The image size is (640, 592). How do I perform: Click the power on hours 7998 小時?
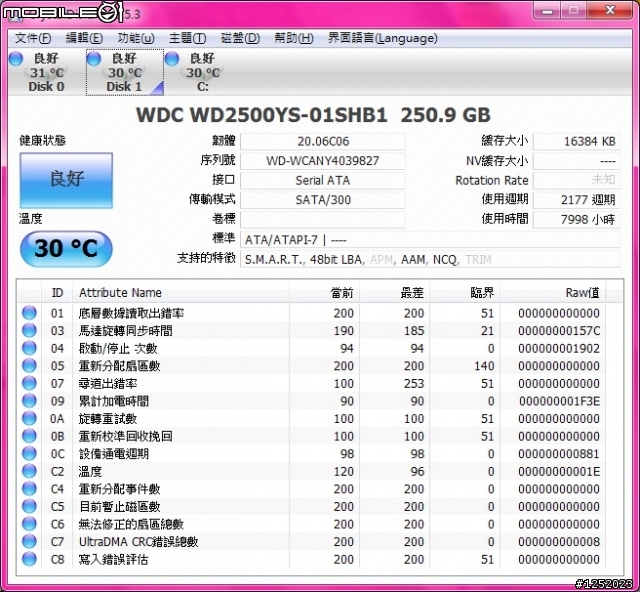pyautogui.click(x=576, y=220)
